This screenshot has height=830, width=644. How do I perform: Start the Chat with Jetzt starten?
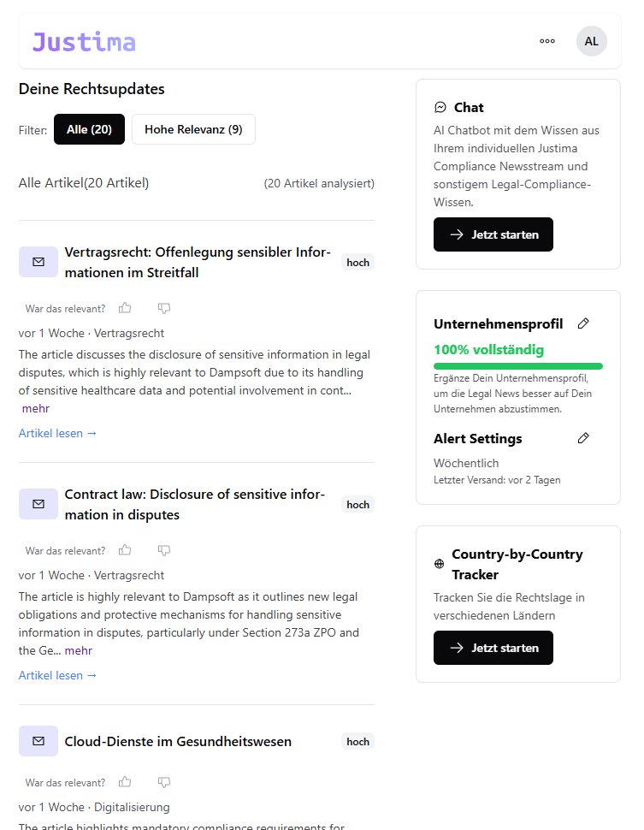coord(493,234)
